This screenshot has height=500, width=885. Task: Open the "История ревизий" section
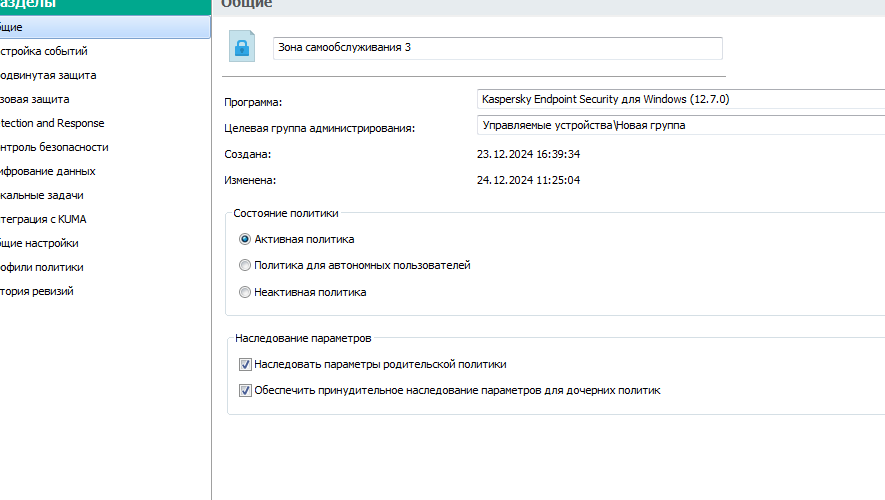37,291
